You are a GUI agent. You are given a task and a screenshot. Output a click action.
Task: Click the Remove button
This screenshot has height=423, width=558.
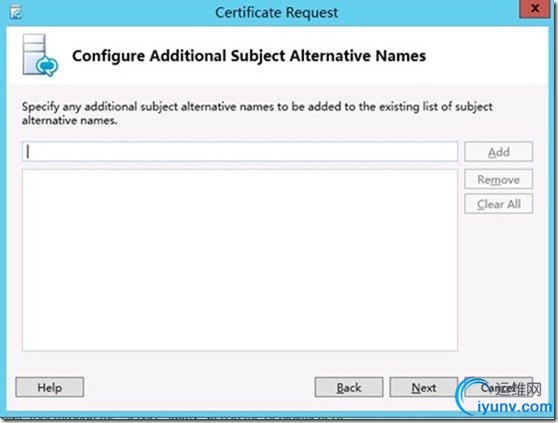pos(498,179)
